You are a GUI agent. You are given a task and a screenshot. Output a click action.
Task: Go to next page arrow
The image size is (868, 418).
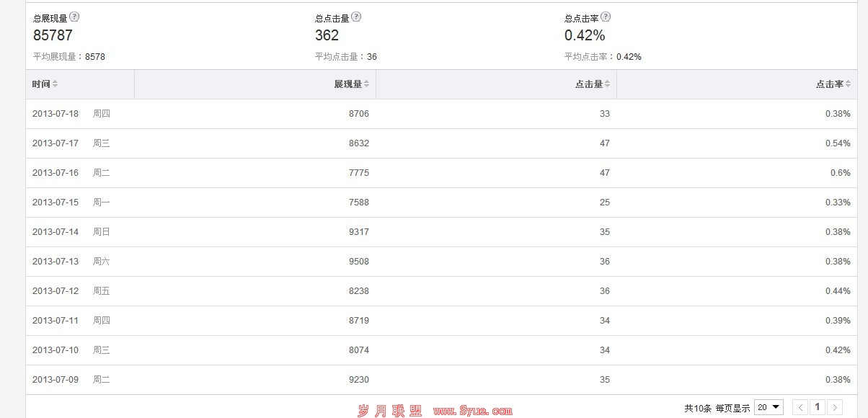pyautogui.click(x=835, y=407)
